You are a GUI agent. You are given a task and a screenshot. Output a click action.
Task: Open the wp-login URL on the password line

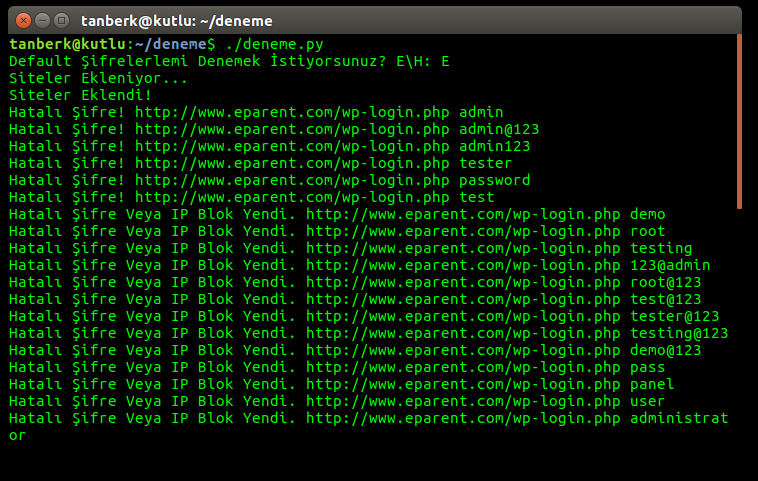click(x=292, y=180)
